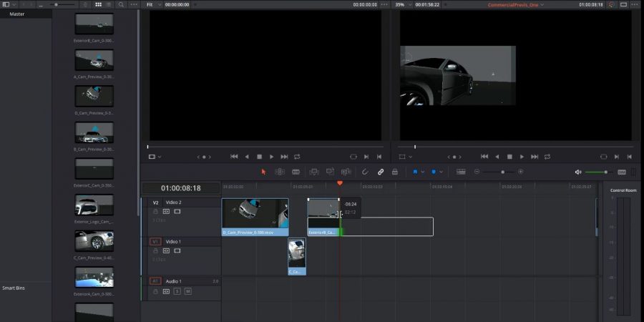Expand the marker color dropdown arrow

441,172
